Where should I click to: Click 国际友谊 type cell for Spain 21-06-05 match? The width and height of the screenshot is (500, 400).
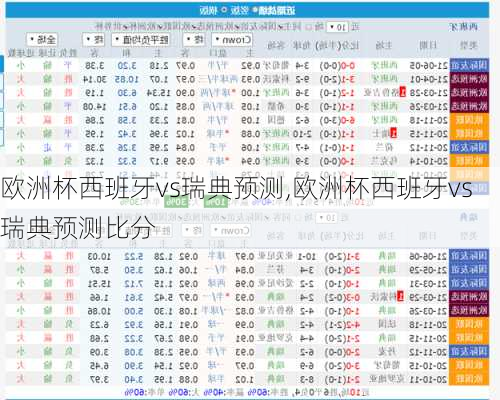click(x=469, y=66)
